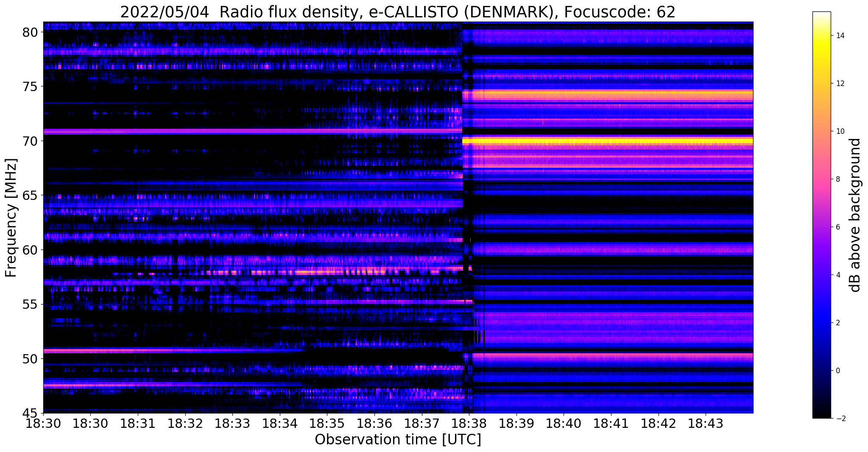The width and height of the screenshot is (868, 452).
Task: Click the colorbar tick labeled 8
Action: [x=837, y=180]
